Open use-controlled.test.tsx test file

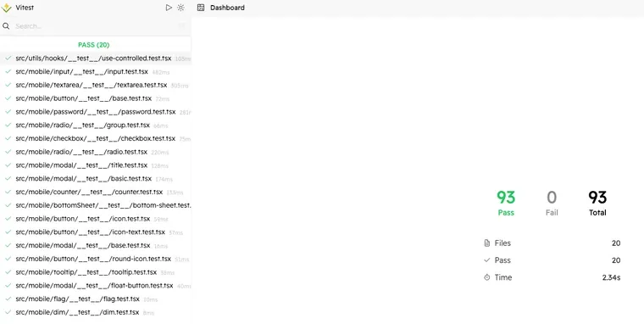tap(95, 59)
